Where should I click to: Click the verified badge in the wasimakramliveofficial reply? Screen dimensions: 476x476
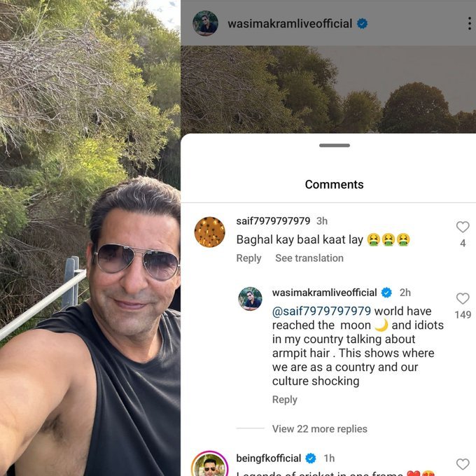pyautogui.click(x=386, y=293)
